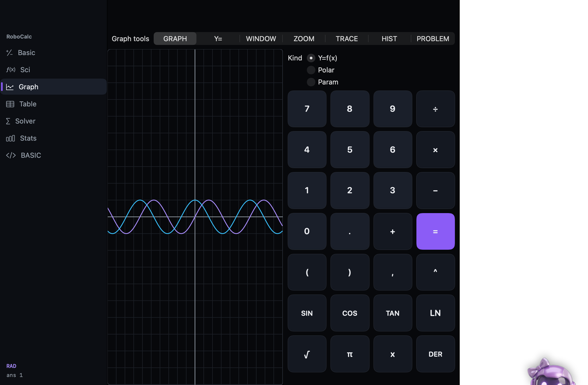Insert a closing parenthesis
The height and width of the screenshot is (385, 588).
tap(350, 272)
